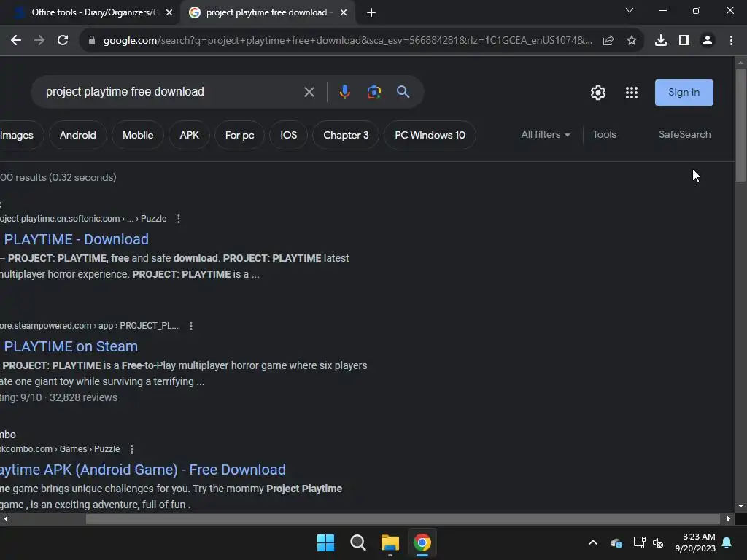Open Playtime APK Free Download link
This screenshot has height=560, width=747.
(x=142, y=470)
